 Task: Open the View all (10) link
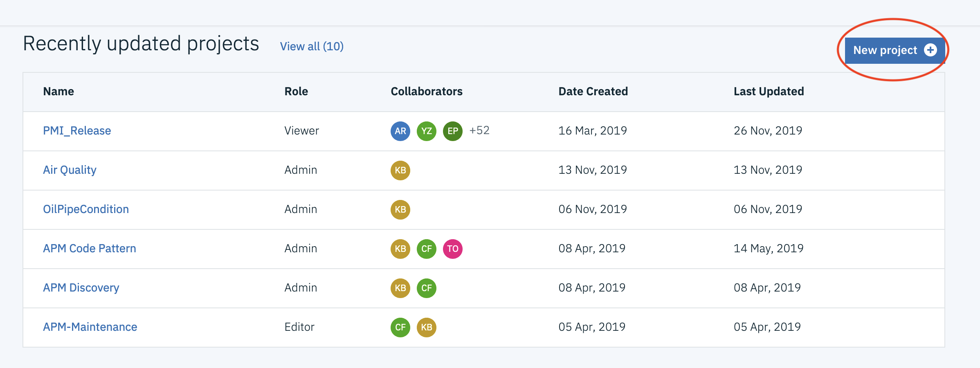click(x=312, y=46)
